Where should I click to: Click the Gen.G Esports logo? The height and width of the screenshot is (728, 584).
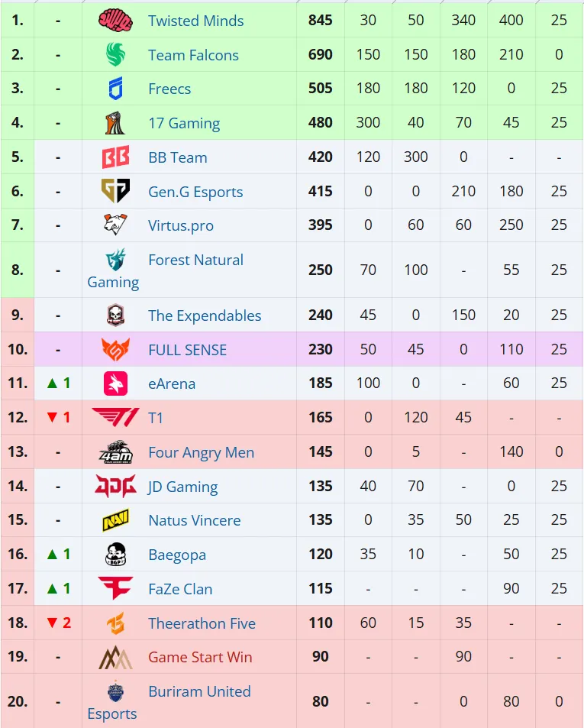point(115,192)
